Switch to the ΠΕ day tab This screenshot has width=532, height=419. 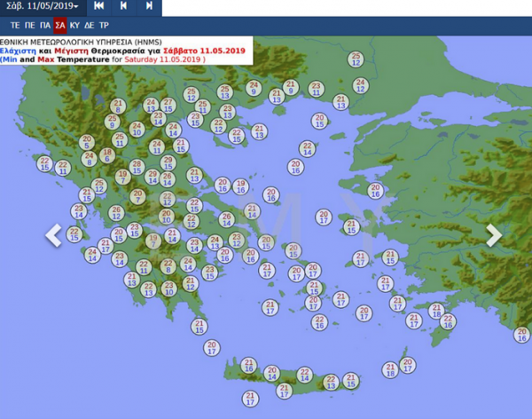tap(29, 26)
